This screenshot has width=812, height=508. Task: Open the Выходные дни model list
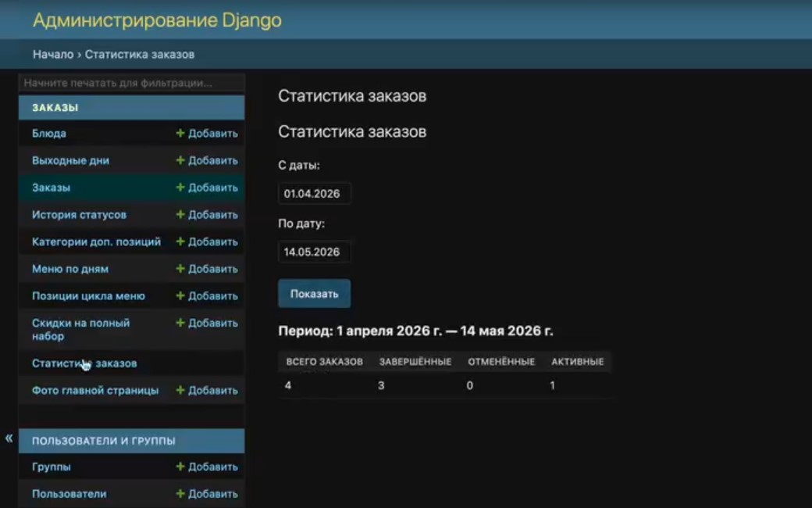click(70, 160)
